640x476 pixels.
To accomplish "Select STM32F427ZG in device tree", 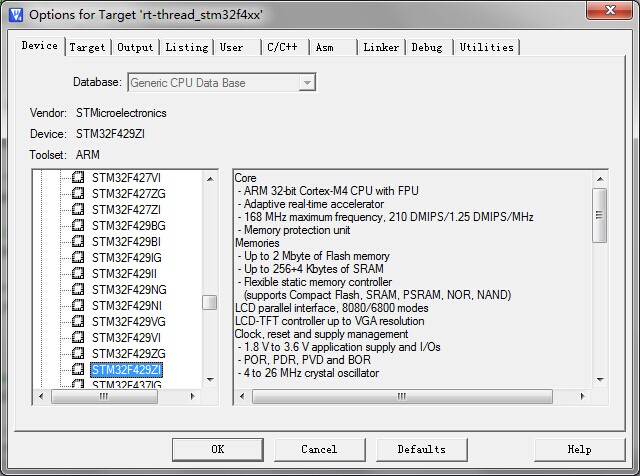I will pos(129,194).
